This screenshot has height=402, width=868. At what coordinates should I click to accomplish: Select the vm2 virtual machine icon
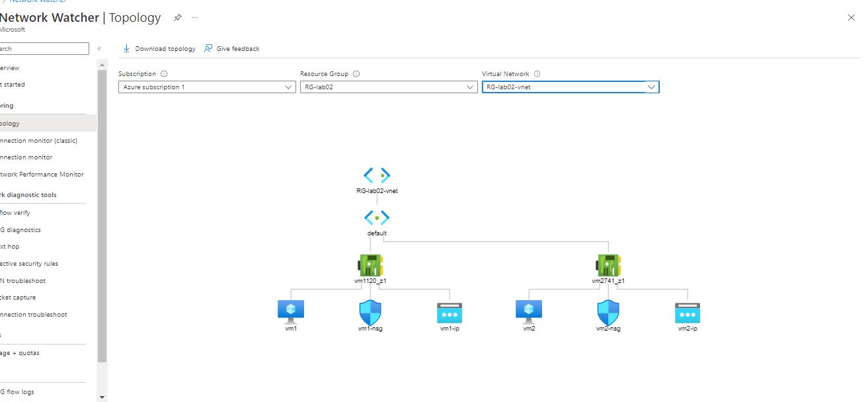pos(528,309)
